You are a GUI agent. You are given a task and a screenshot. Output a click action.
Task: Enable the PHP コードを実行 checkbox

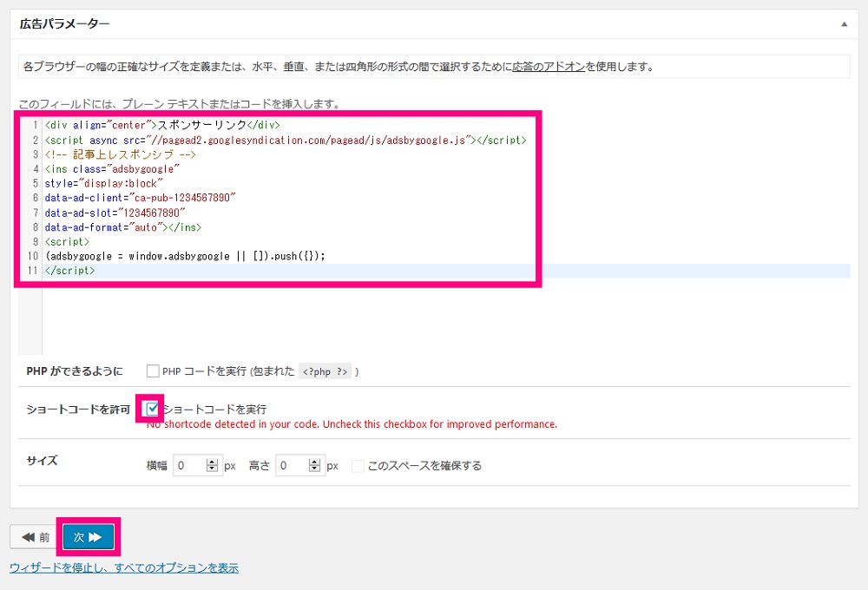[x=153, y=370]
